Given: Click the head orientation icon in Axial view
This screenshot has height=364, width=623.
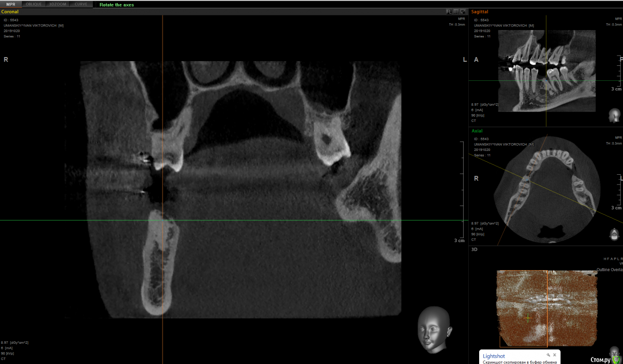Looking at the screenshot, I should tap(615, 234).
